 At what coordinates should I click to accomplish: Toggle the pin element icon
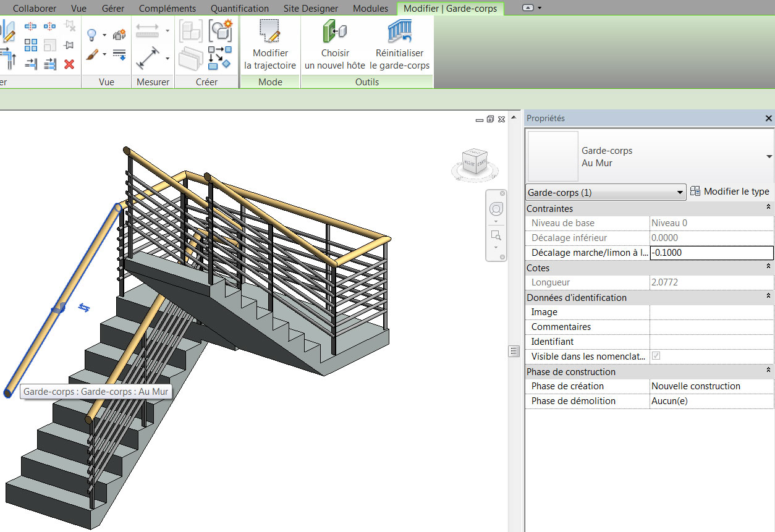click(70, 44)
